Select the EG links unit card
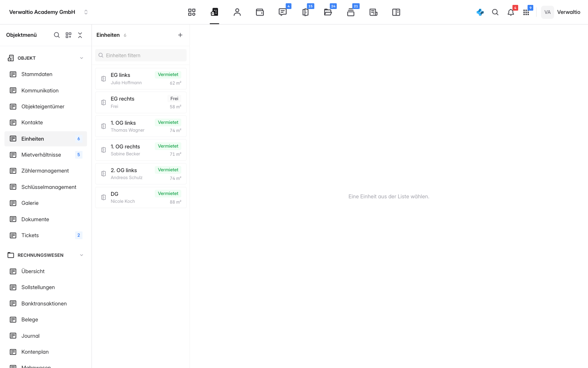Screen dimensions: 588x368 pos(141,79)
